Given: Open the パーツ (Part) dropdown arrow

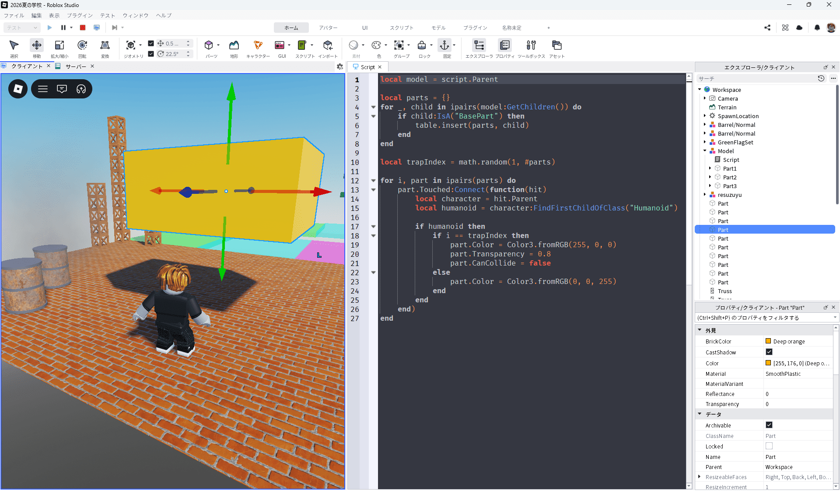Looking at the screenshot, I should (218, 45).
